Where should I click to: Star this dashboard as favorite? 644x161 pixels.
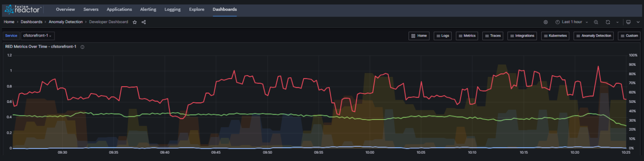coord(135,22)
